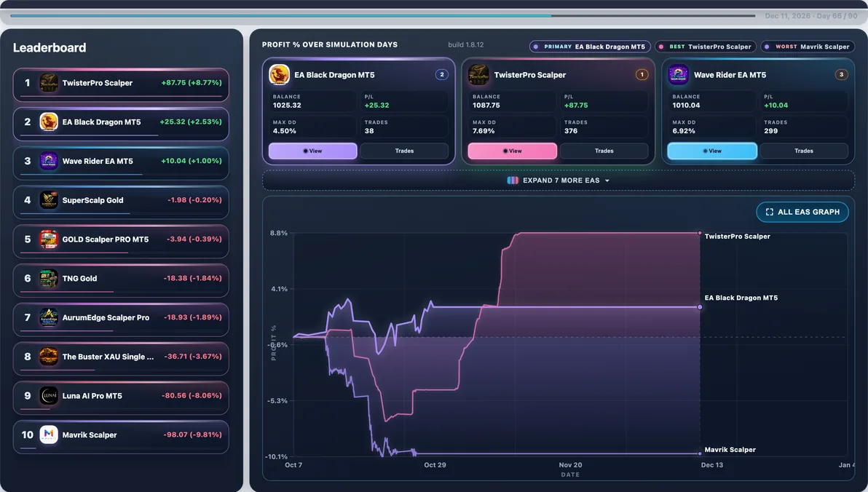868x492 pixels.
Task: Click balance 1025.32 on EA Black Dragon card
Action: pyautogui.click(x=287, y=105)
